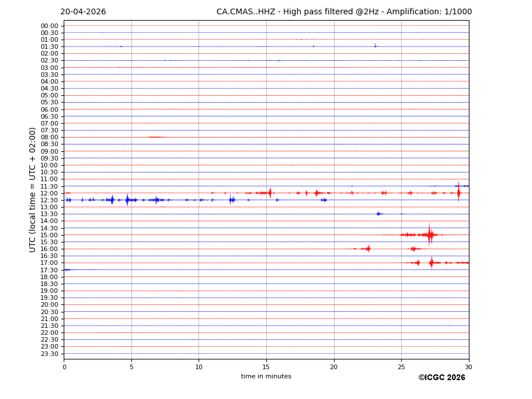Click the red signal on the 08:00 trace
This screenshot has width=532, height=399.
[156, 137]
